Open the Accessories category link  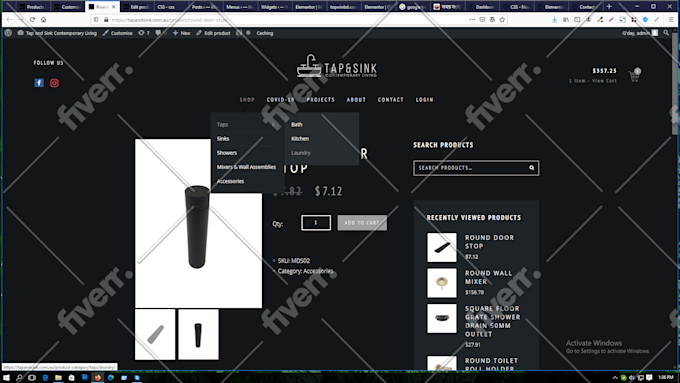point(318,271)
